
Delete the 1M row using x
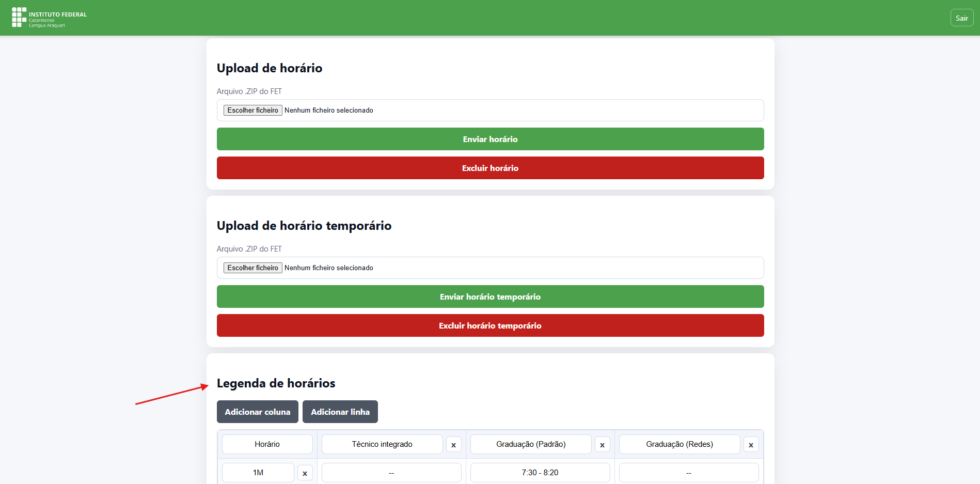click(x=305, y=473)
